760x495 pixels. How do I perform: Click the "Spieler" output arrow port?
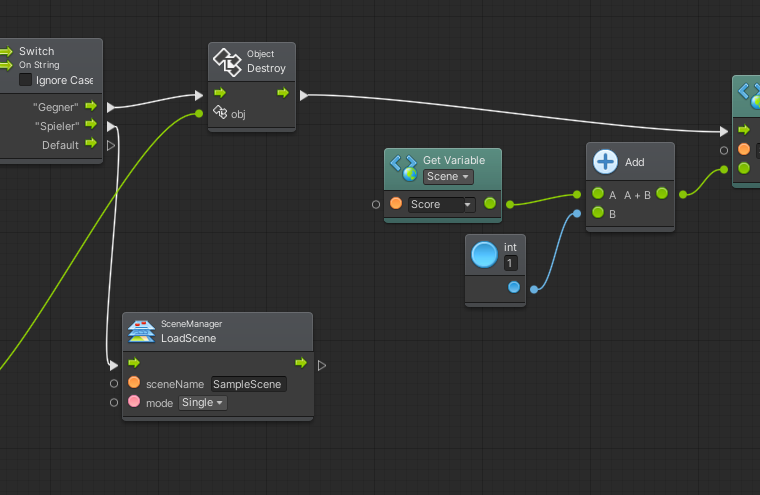[x=90, y=125]
